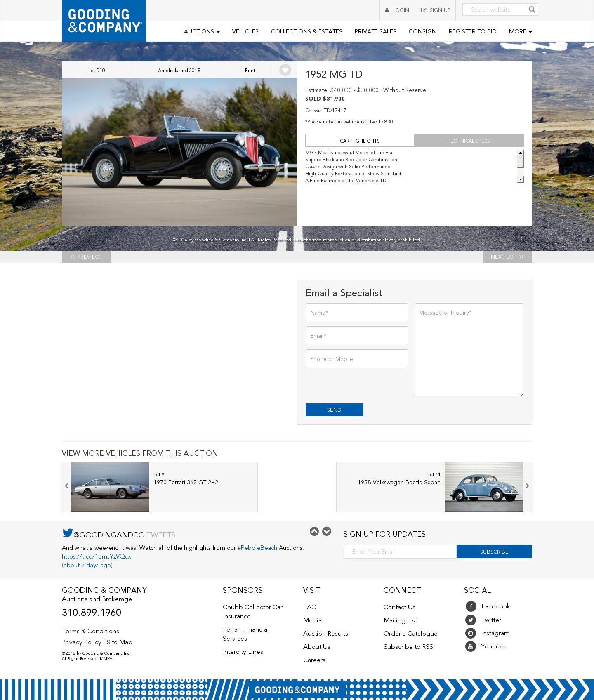Open Auction Results link
This screenshot has height=700, width=594.
pyautogui.click(x=325, y=634)
